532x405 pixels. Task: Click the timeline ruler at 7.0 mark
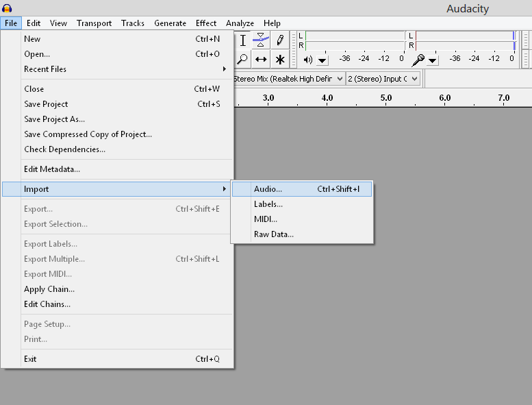(503, 98)
